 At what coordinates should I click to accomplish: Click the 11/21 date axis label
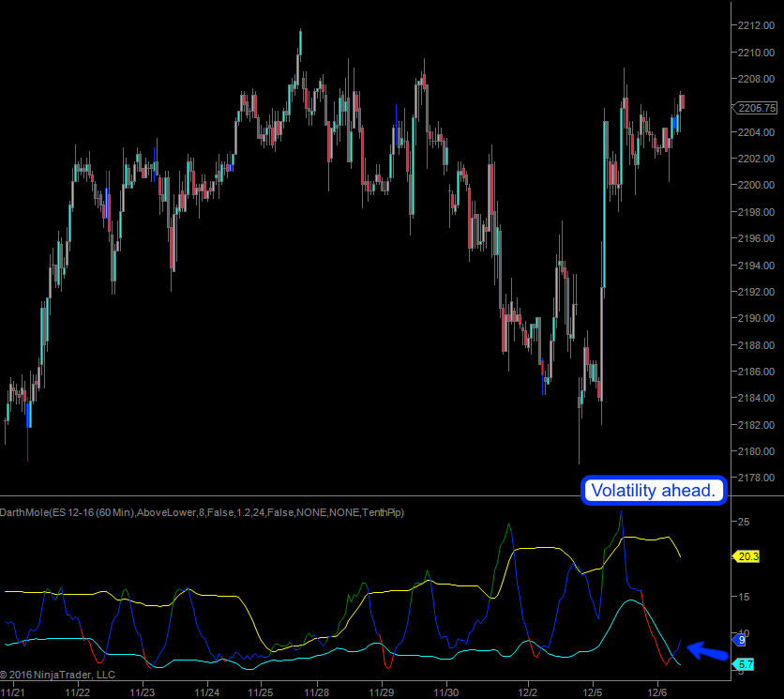click(14, 693)
